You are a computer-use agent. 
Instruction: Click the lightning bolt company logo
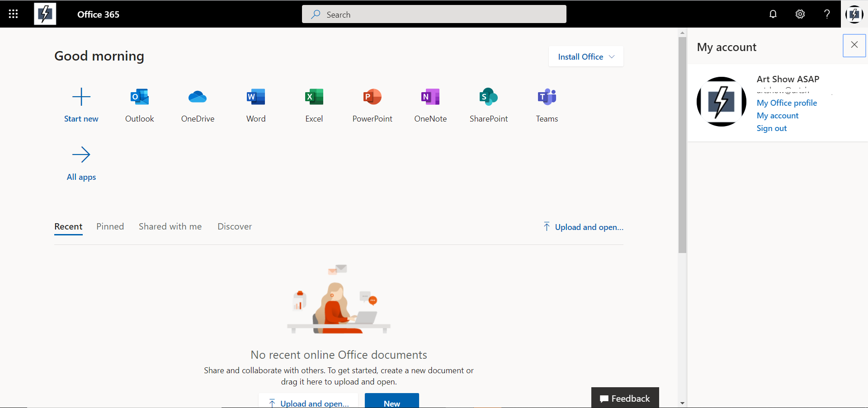[x=45, y=14]
